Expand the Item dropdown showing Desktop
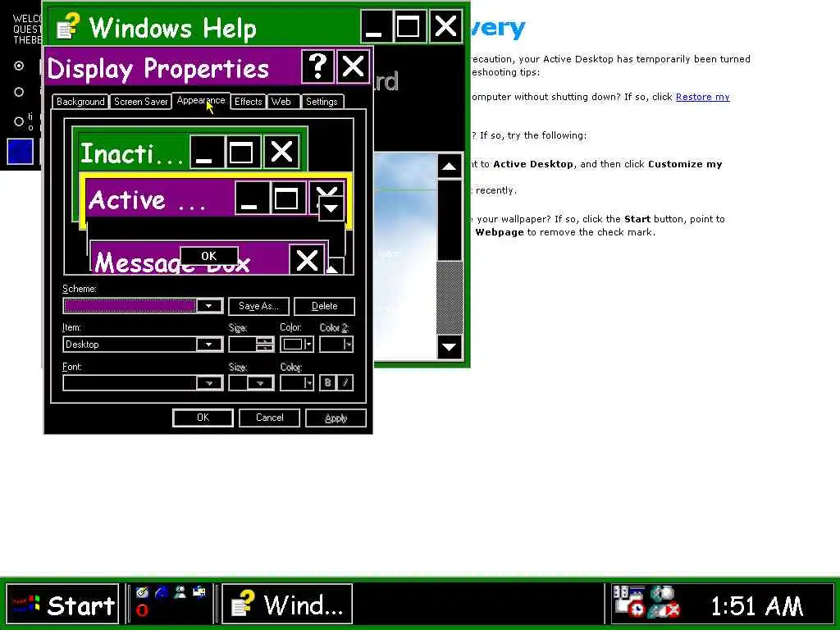This screenshot has height=630, width=840. (208, 345)
